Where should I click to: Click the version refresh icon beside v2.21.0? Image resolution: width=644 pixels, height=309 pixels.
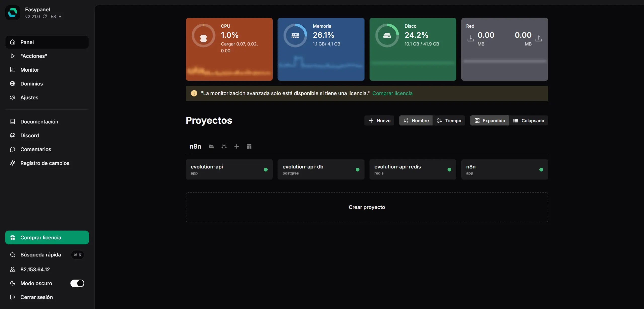click(45, 16)
